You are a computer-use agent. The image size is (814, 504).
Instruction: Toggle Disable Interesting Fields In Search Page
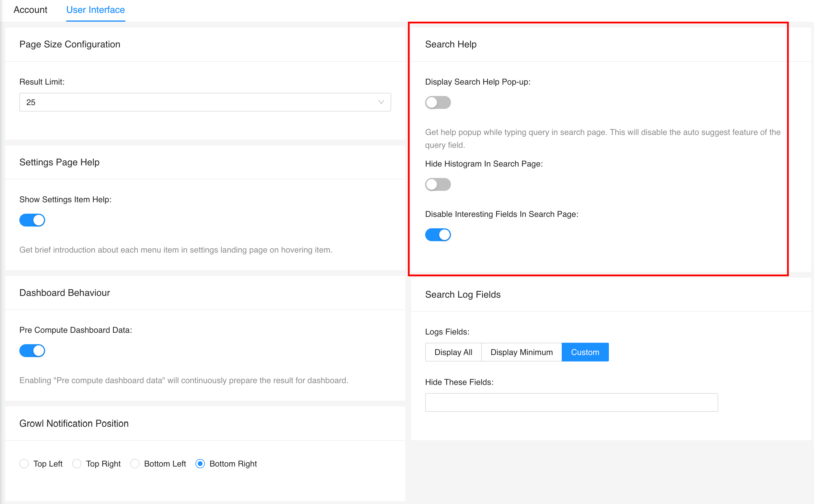tap(438, 235)
